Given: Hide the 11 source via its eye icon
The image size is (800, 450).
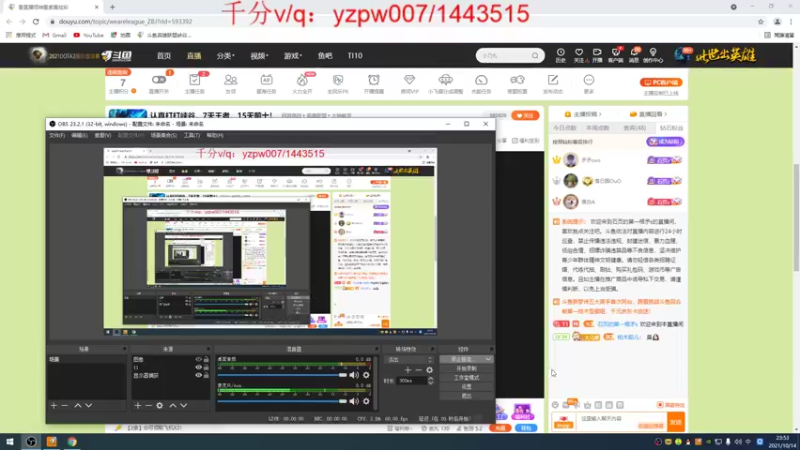Looking at the screenshot, I should [x=198, y=367].
